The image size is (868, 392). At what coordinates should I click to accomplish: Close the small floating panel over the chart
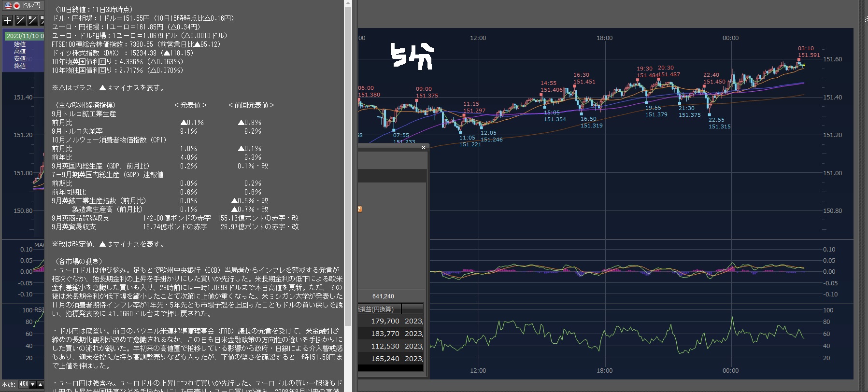[x=424, y=148]
